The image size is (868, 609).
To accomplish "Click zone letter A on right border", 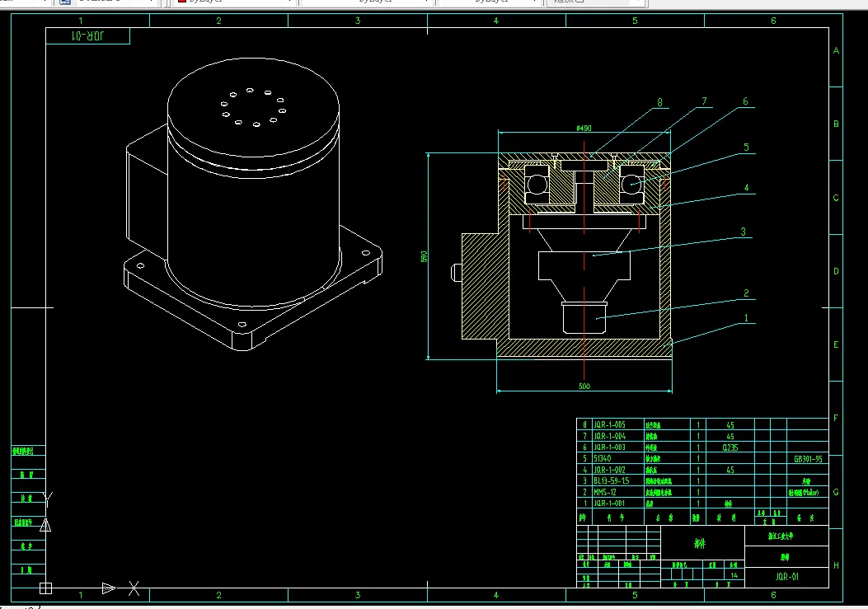I will coord(836,50).
